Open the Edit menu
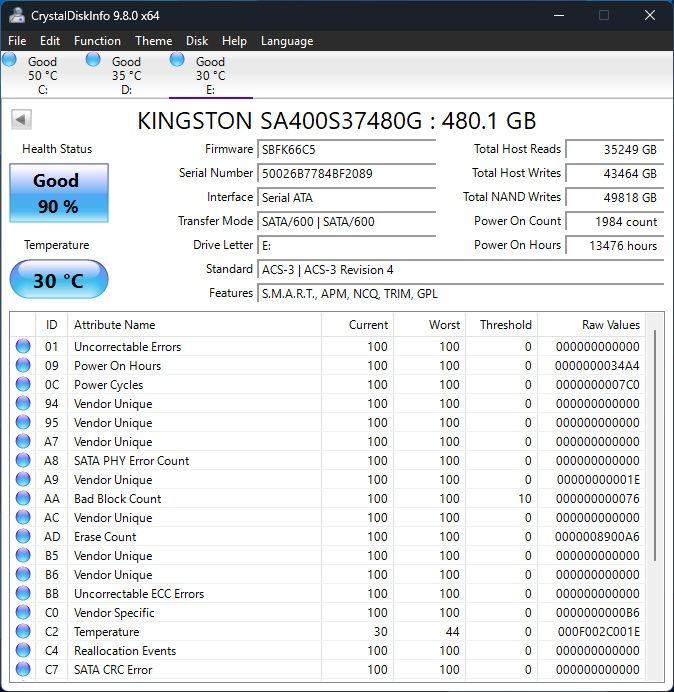This screenshot has height=692, width=674. (49, 41)
